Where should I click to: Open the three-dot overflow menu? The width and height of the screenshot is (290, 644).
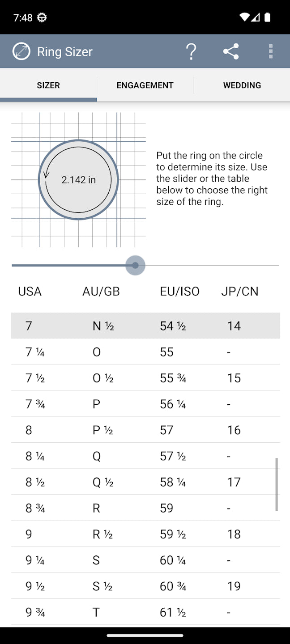pos(271,52)
